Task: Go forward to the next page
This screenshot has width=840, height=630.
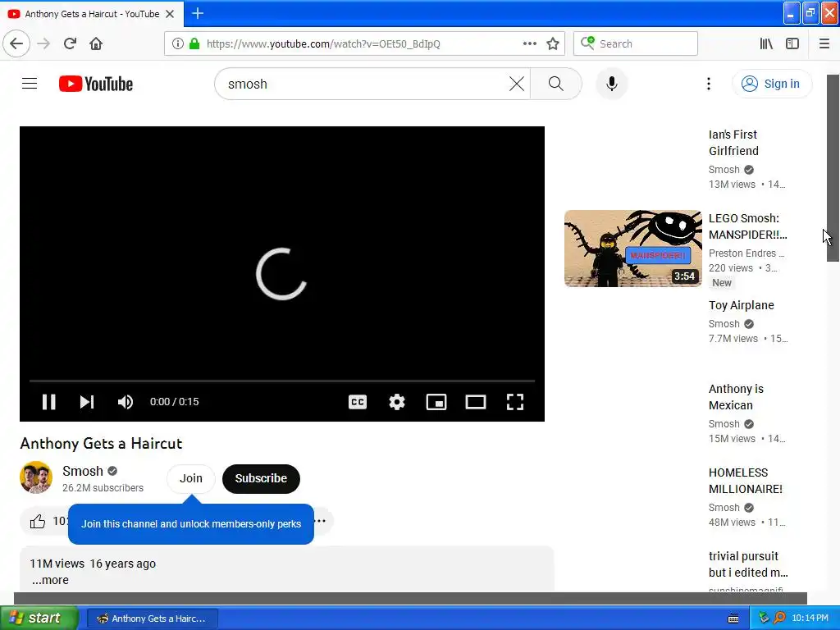Action: (x=43, y=43)
